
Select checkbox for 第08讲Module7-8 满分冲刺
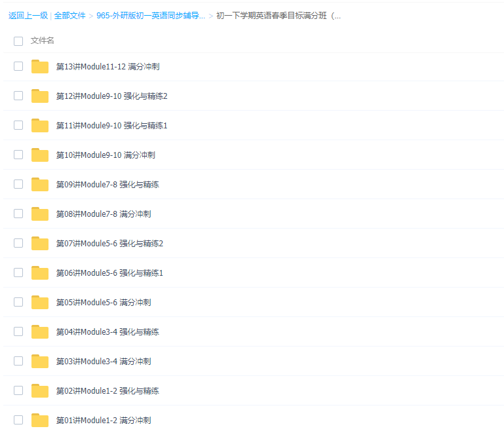(x=18, y=214)
